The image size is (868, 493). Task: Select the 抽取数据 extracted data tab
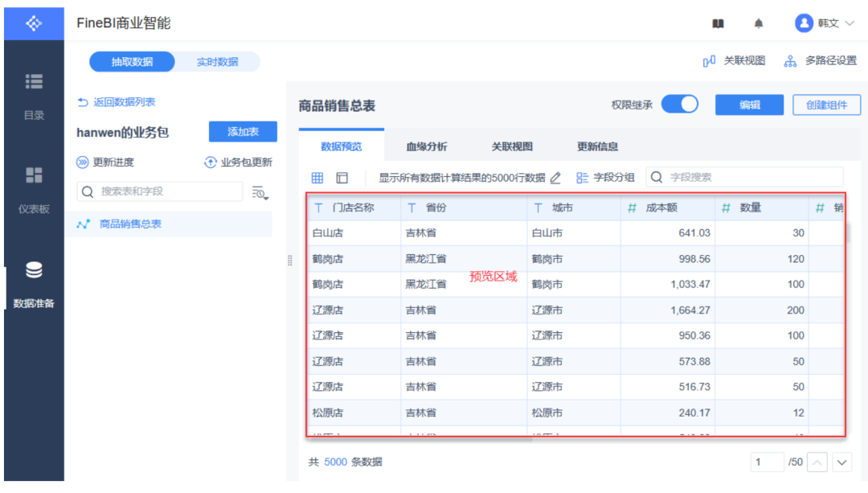132,61
